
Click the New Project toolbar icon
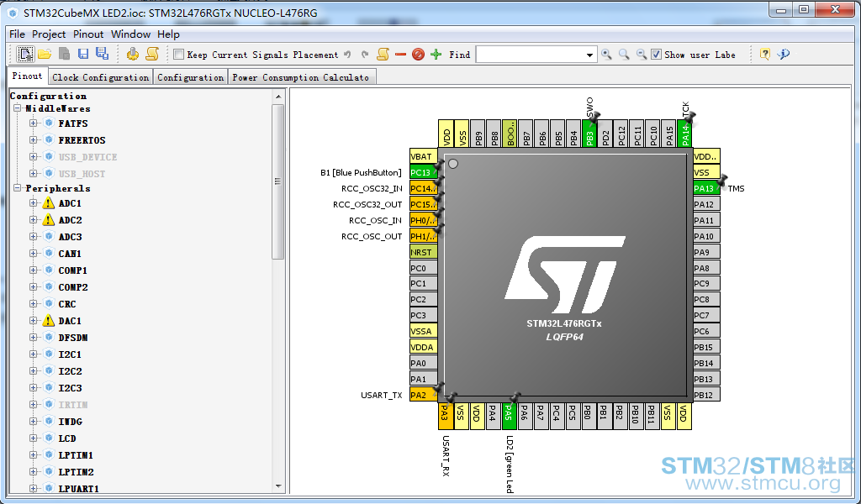25,54
